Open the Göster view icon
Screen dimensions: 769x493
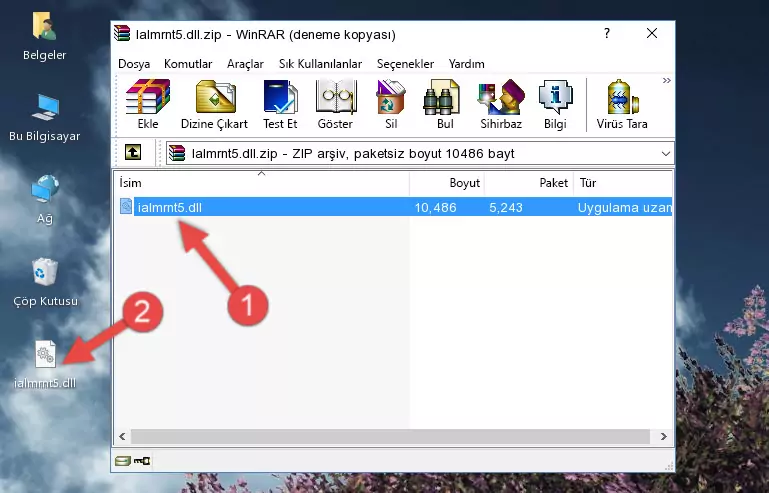[x=335, y=104]
